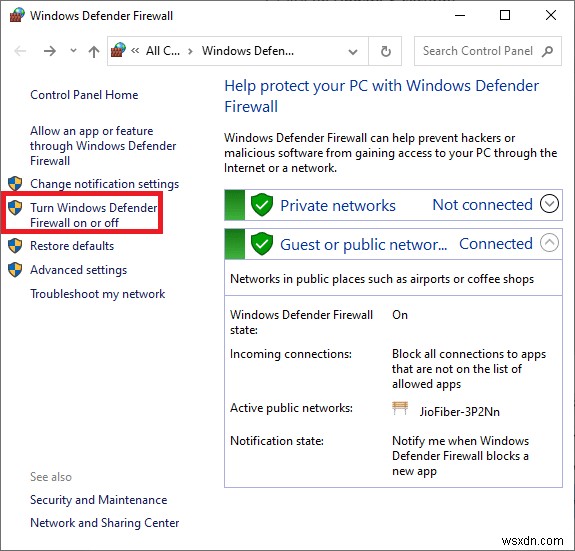Click the green shield beside Private networks
The width and height of the screenshot is (575, 551).
pos(262,205)
